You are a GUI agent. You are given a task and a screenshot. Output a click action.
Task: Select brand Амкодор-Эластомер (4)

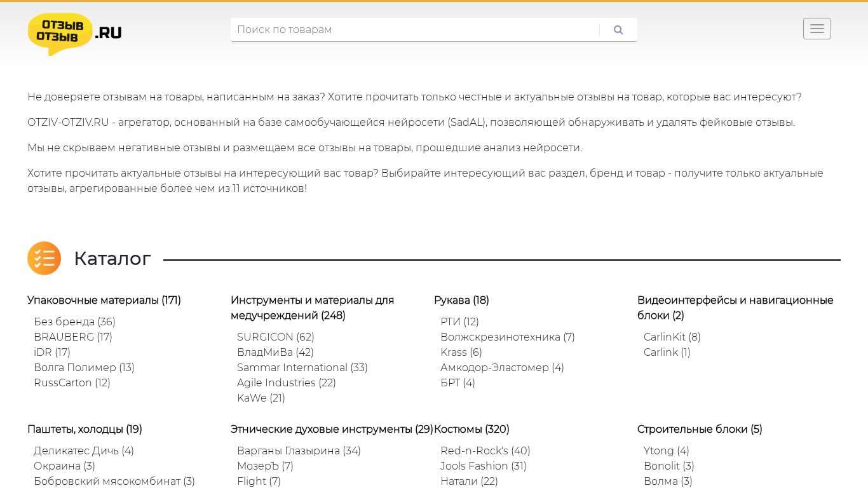[502, 367]
